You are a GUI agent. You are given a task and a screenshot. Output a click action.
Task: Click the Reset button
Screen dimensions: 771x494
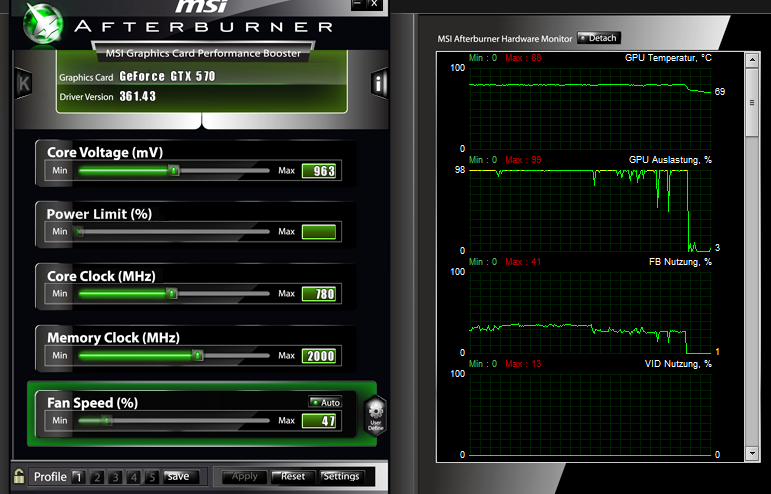(x=293, y=476)
